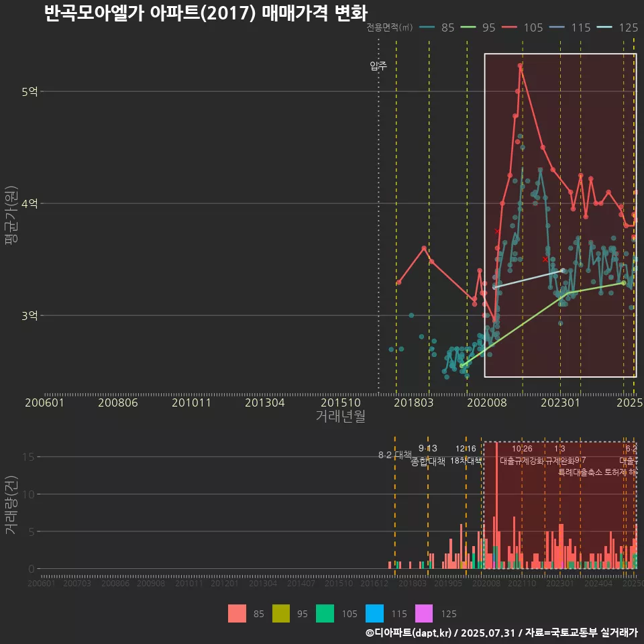644x644 pixels.
Task: Click the 9·13 종합대책 policy marker label
Action: [427, 455]
